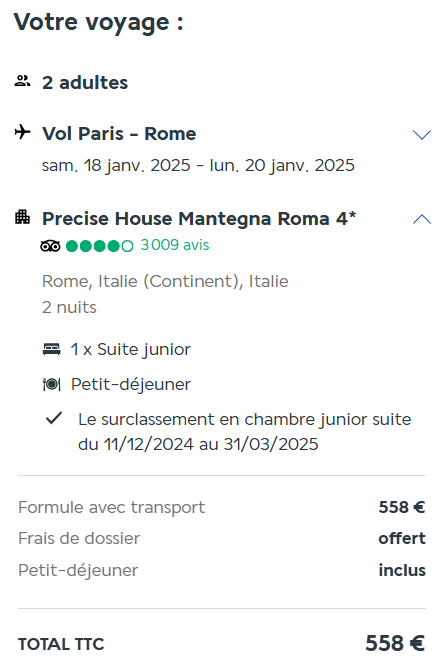Click the green TripAdvisor rating circles
Image resolution: width=440 pixels, height=669 pixels.
[99, 246]
